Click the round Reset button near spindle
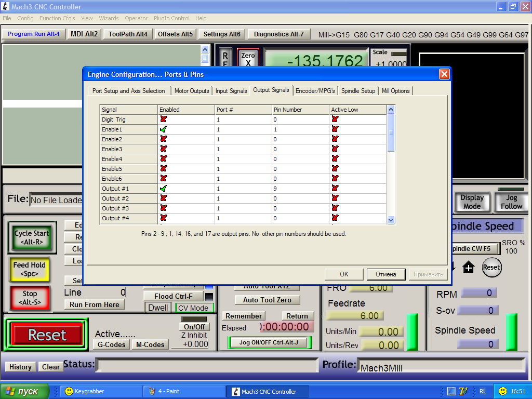This screenshot has width=532, height=399. pos(491,268)
